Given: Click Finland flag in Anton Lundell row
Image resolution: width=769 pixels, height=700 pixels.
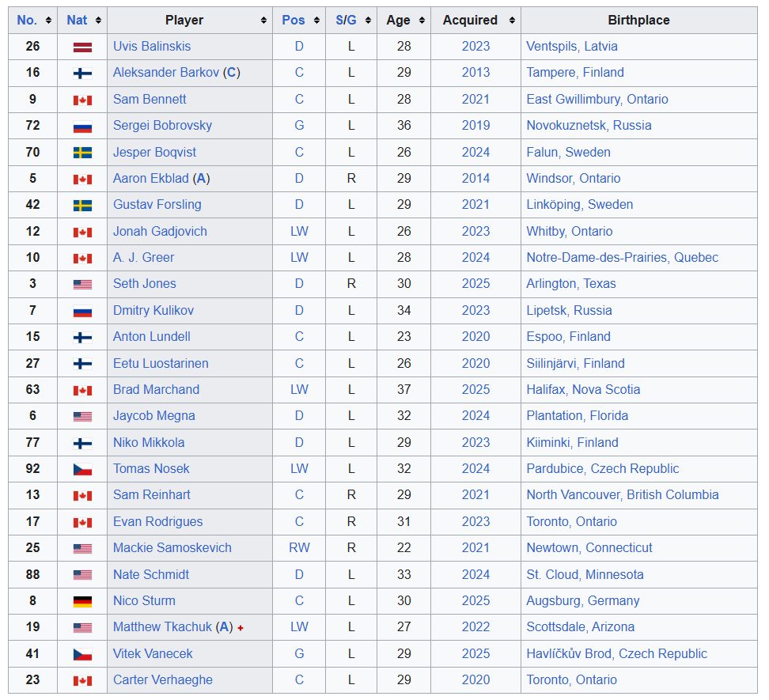Looking at the screenshot, I should [x=82, y=338].
